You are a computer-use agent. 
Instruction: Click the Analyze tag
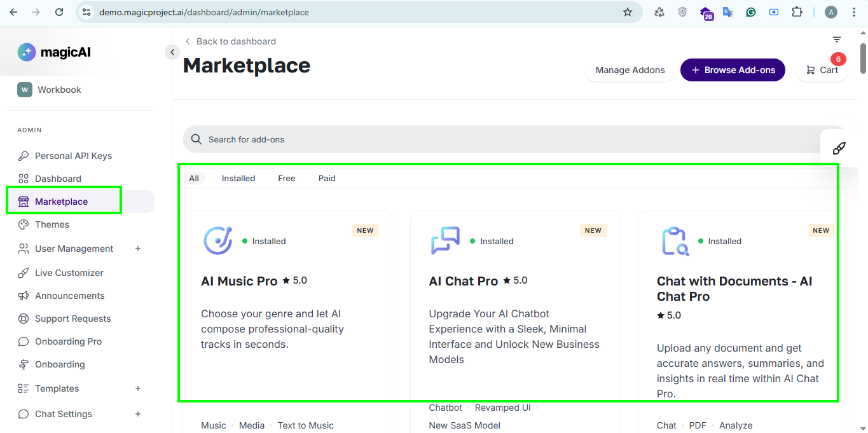[736, 425]
